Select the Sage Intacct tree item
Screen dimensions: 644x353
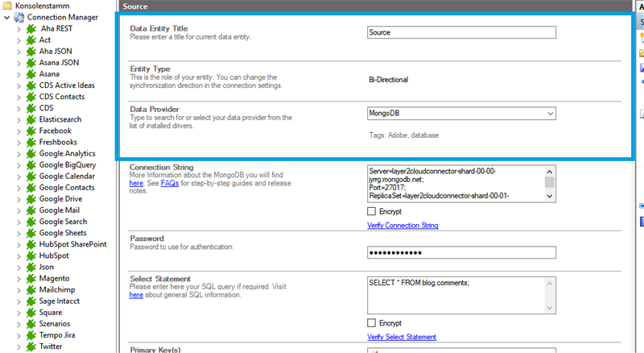click(x=61, y=301)
